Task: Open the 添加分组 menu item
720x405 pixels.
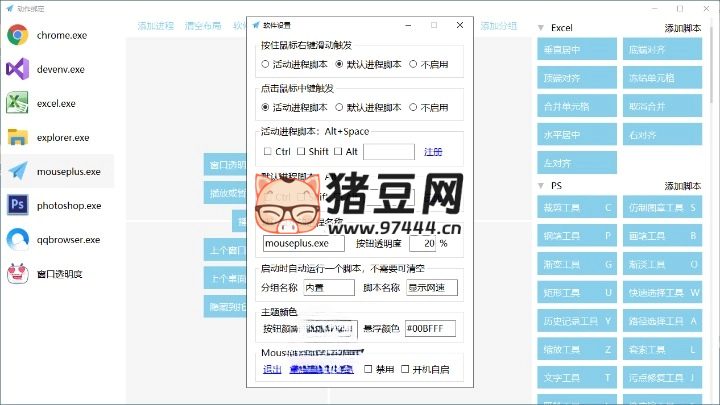Action: tap(498, 26)
